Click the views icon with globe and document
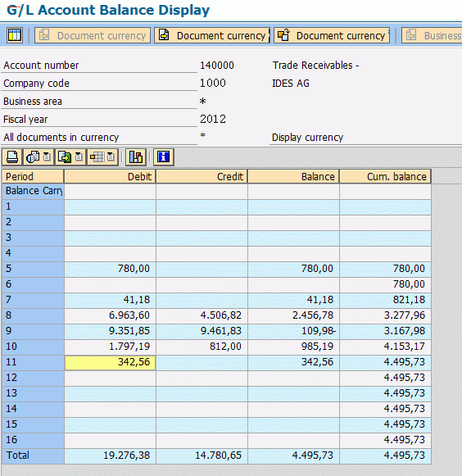The height and width of the screenshot is (476, 462). tap(33, 157)
